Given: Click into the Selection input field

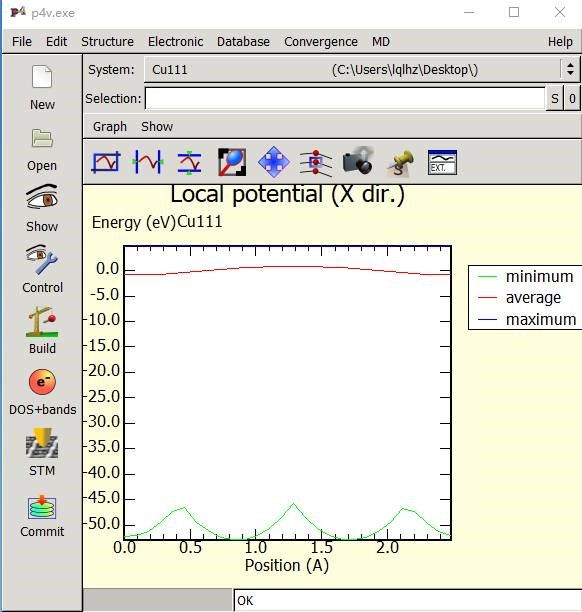Looking at the screenshot, I should (x=345, y=98).
